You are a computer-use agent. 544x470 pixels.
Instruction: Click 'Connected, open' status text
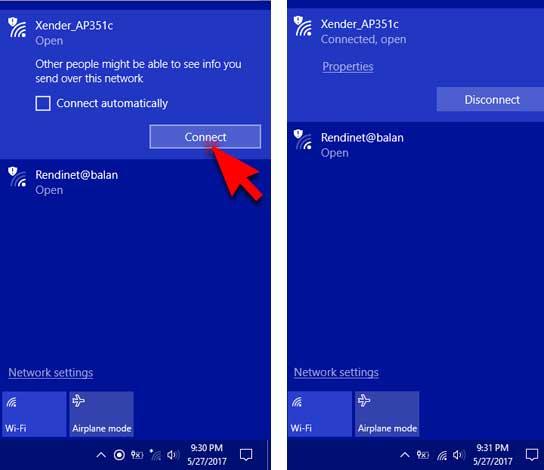coord(363,40)
